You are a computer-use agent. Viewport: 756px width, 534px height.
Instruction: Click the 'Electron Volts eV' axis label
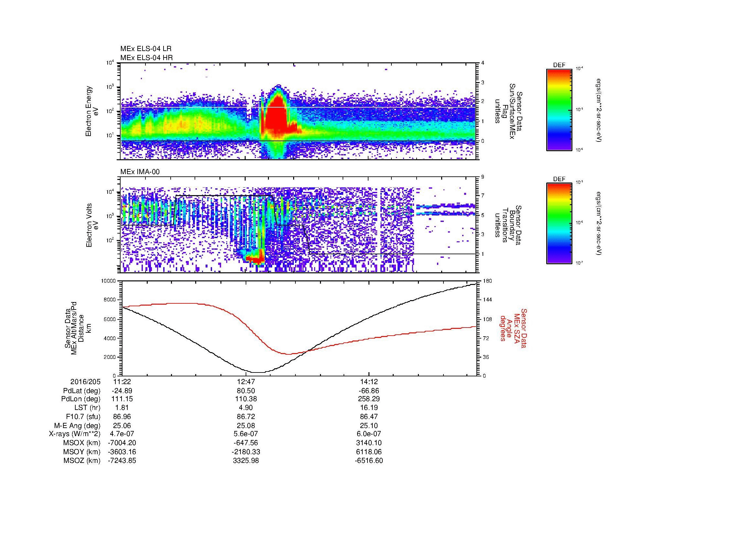[92, 225]
